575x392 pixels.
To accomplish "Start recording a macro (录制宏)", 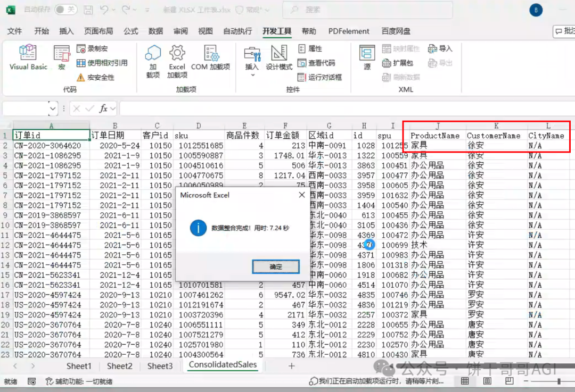I will 92,48.
